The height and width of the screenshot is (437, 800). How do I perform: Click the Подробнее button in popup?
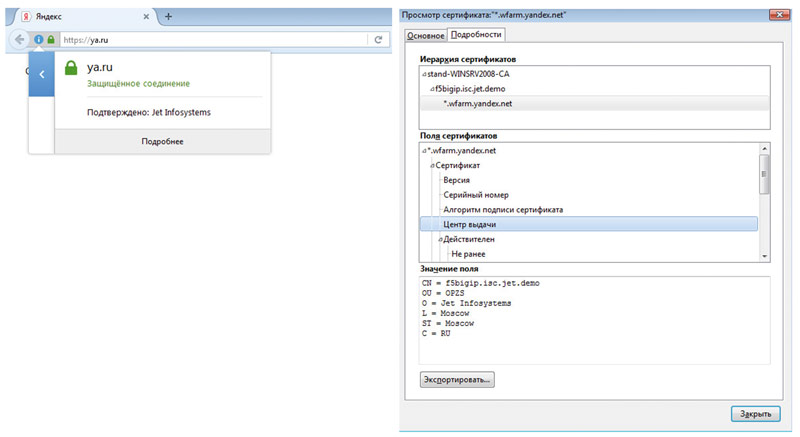coord(163,141)
